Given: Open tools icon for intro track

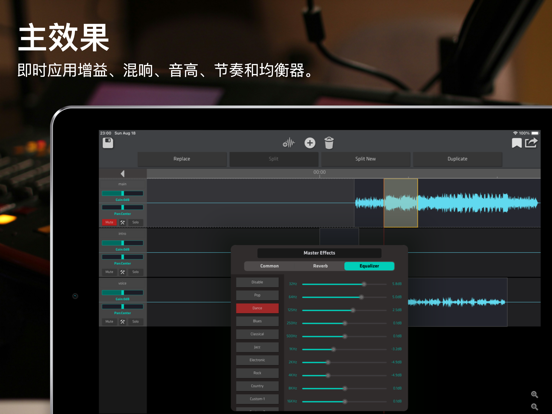Looking at the screenshot, I should pyautogui.click(x=123, y=272).
